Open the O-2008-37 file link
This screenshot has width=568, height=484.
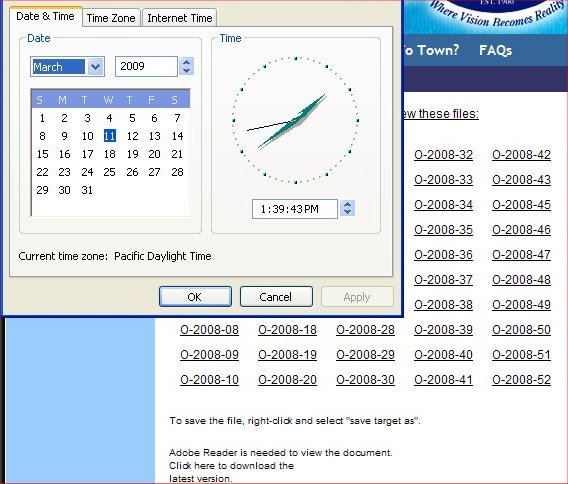[443, 280]
